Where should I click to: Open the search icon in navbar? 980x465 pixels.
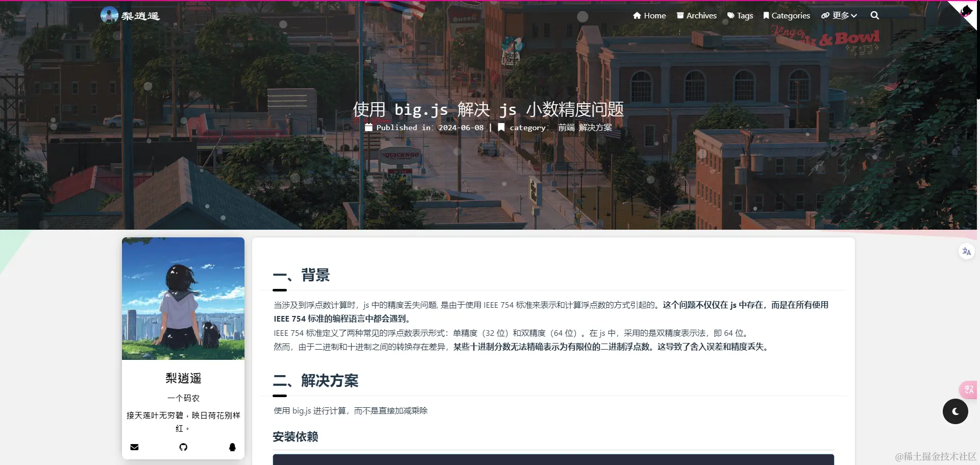coord(874,15)
